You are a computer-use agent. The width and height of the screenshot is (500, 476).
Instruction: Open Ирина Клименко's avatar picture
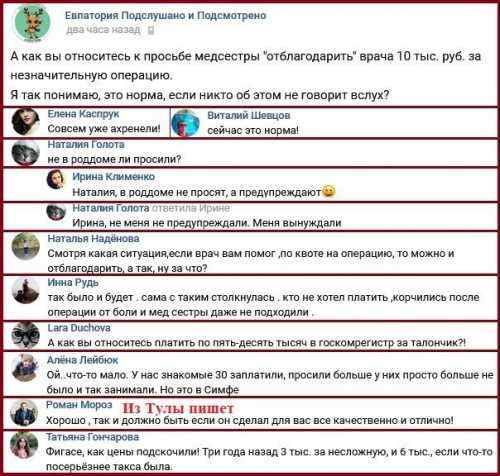point(56,180)
